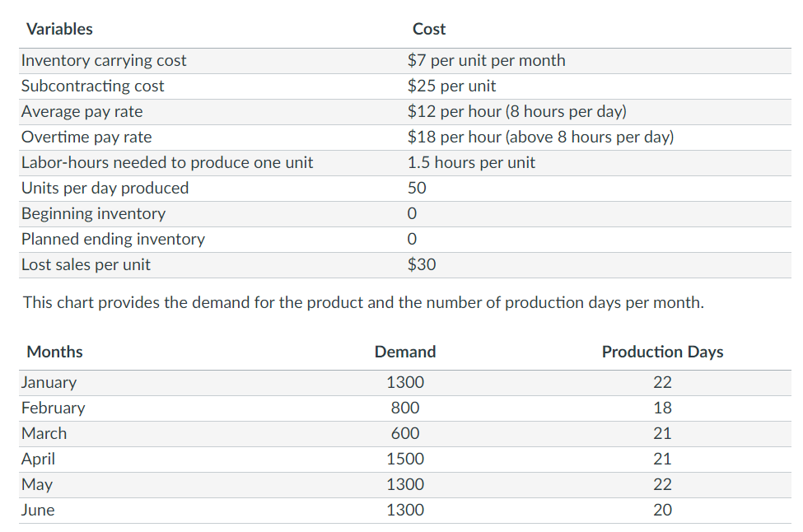This screenshot has width=803, height=532.
Task: Click the overtime $18 per hour value
Action: [540, 137]
